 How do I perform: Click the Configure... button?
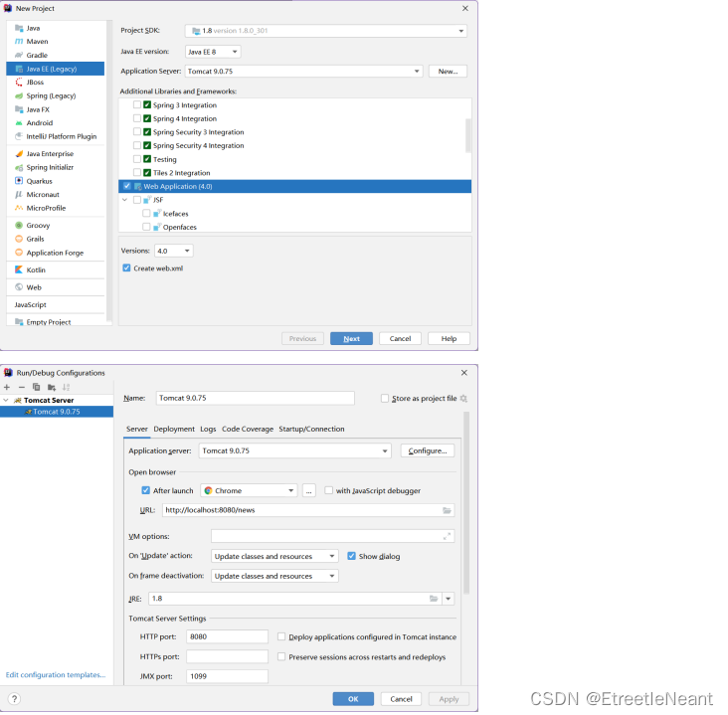point(428,450)
